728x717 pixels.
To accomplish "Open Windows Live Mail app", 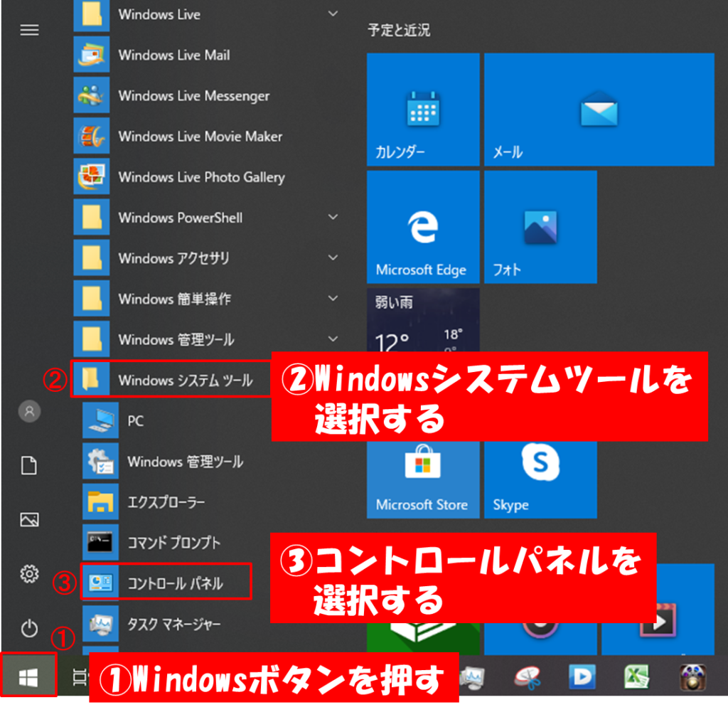I will click(208, 55).
